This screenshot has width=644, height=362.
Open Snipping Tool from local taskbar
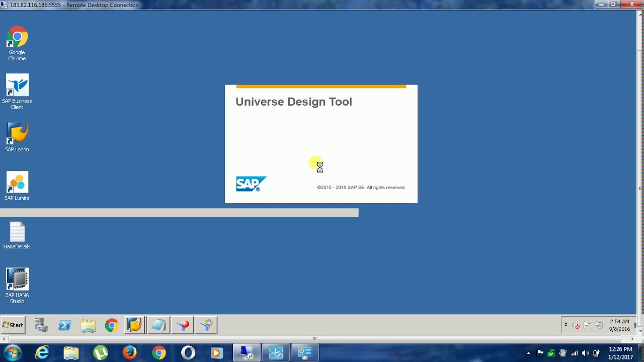coord(276,353)
